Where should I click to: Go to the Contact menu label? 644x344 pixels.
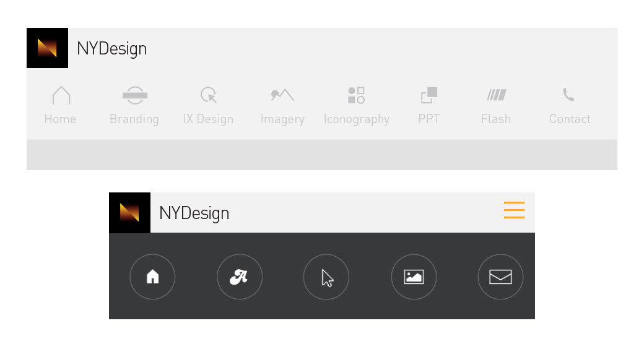point(570,119)
